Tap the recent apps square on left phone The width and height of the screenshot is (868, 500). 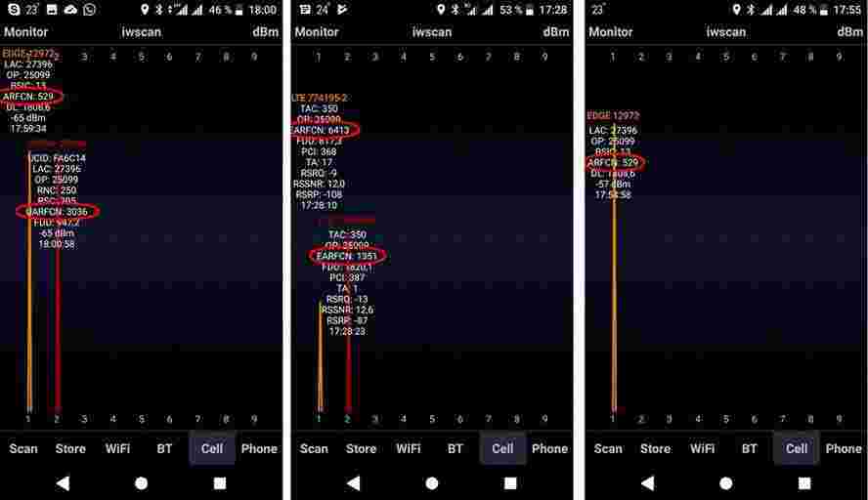[219, 482]
